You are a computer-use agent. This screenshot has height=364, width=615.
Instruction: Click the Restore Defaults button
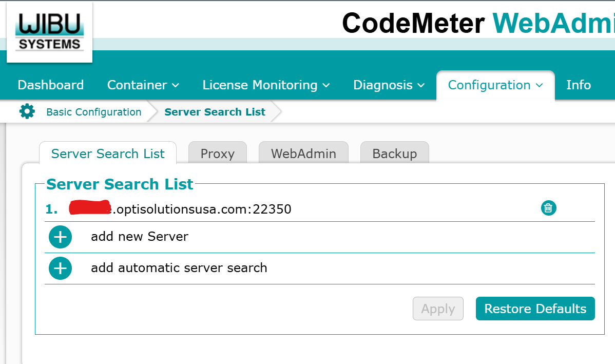coord(535,309)
